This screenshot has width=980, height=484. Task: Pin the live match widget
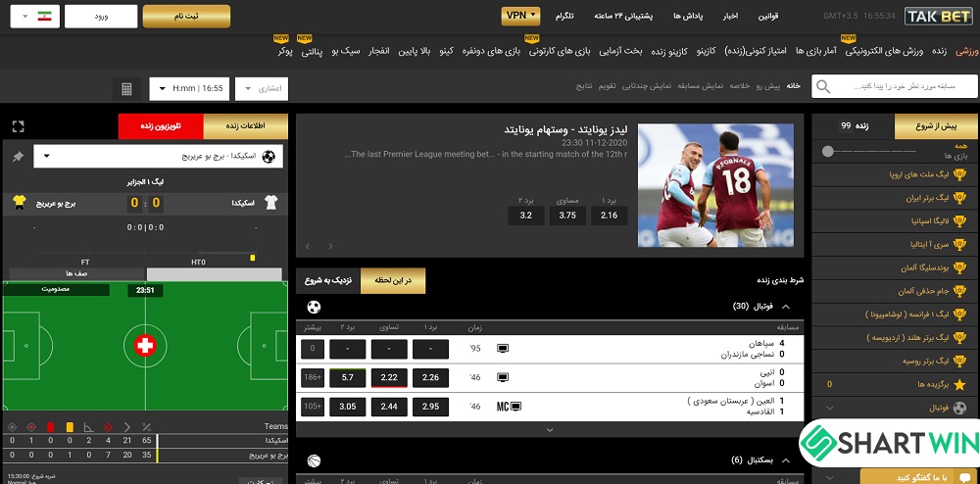pos(18,157)
